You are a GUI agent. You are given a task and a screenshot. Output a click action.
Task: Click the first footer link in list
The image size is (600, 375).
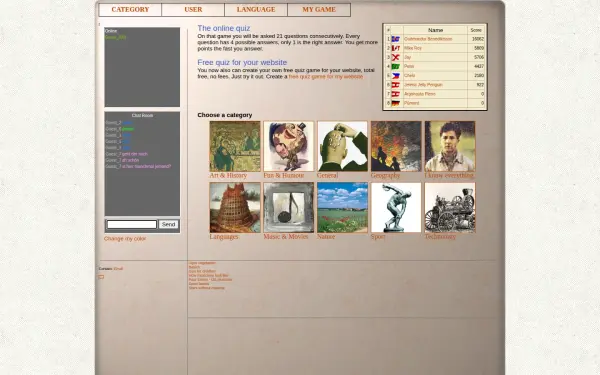point(202,263)
